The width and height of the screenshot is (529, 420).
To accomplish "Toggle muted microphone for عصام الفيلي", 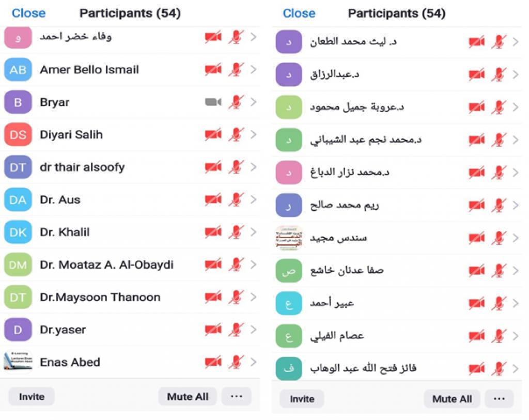I will coord(499,336).
